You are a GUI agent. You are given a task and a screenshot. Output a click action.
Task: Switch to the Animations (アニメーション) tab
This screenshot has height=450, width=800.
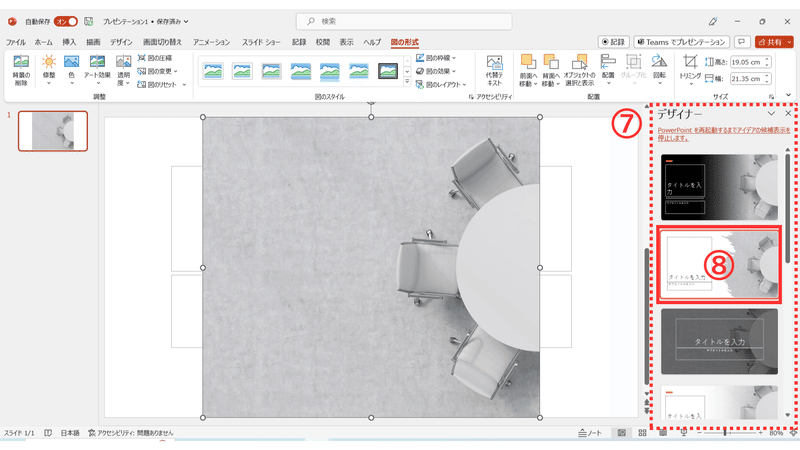point(211,42)
